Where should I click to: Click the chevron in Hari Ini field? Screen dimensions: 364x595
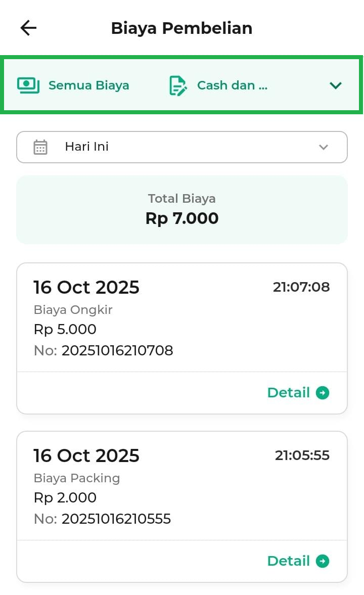(324, 147)
